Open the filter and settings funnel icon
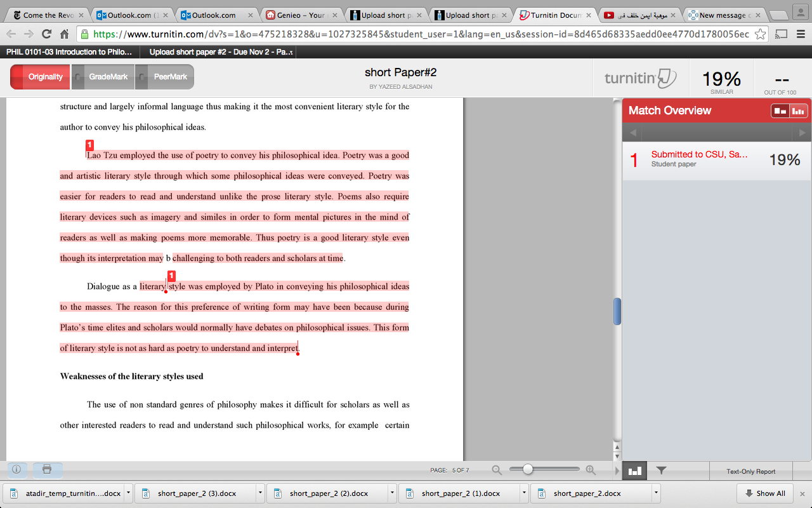Image resolution: width=812 pixels, height=508 pixels. pyautogui.click(x=661, y=471)
